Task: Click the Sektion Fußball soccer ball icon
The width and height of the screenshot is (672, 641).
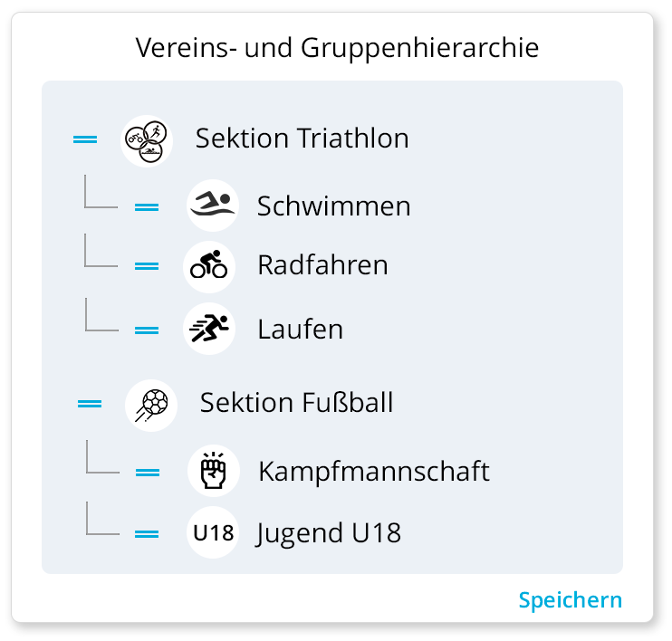Action: point(151,403)
